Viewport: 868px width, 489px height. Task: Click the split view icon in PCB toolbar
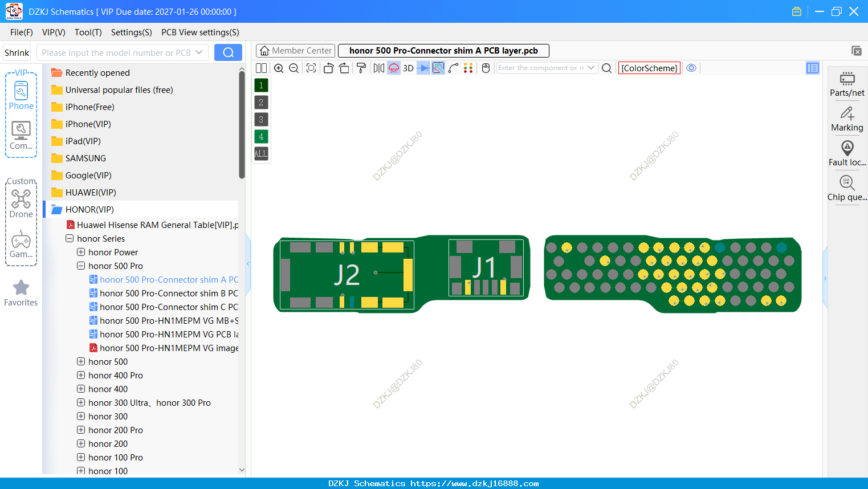click(x=261, y=68)
